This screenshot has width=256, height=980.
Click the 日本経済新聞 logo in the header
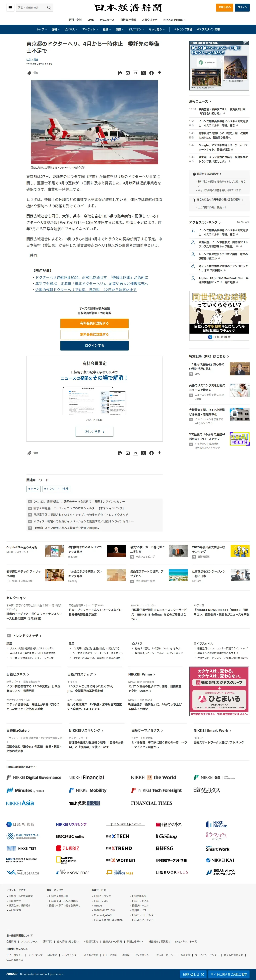[x=128, y=8]
